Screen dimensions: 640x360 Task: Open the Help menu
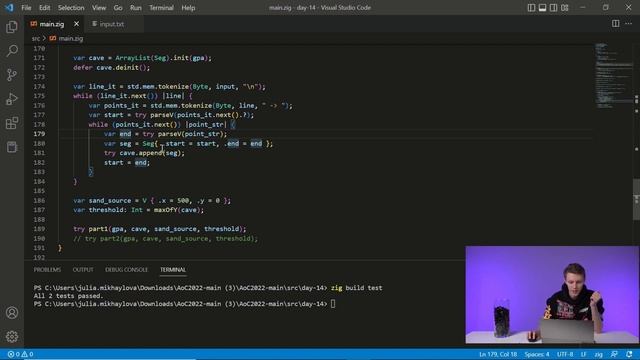(188, 8)
